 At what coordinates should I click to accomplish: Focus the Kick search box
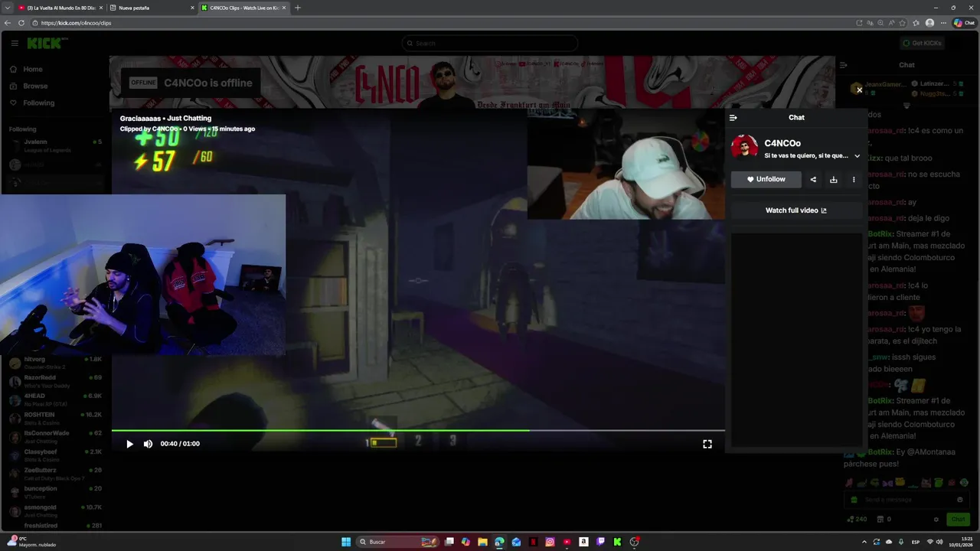[x=490, y=44]
